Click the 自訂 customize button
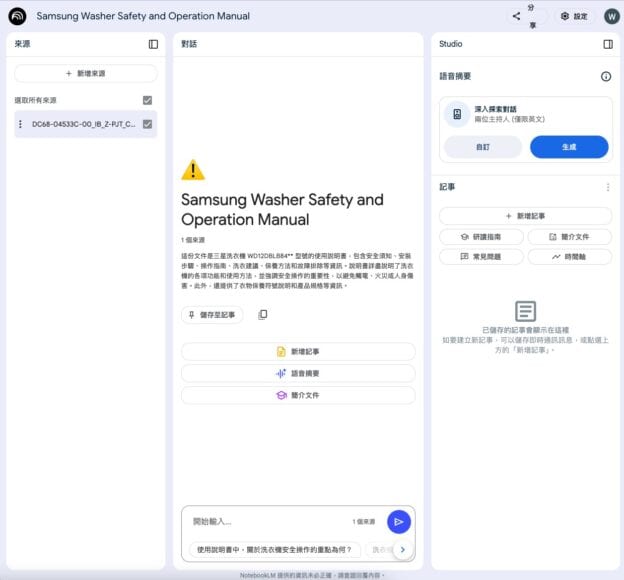The width and height of the screenshot is (624, 580). 483,147
